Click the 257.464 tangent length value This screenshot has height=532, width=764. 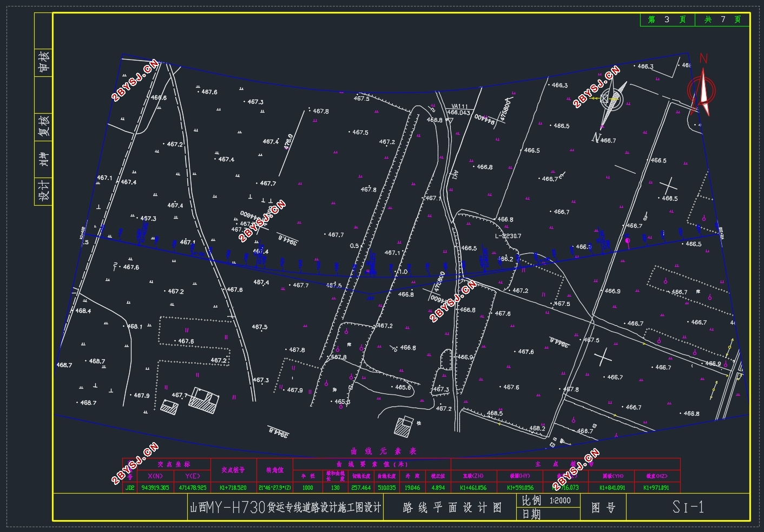pyautogui.click(x=361, y=488)
